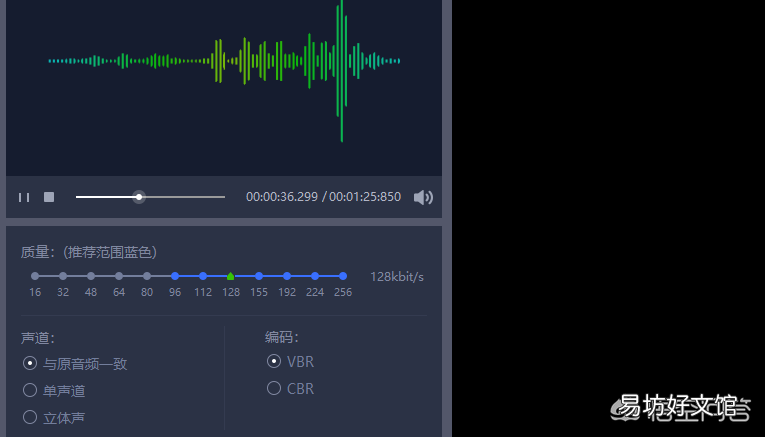Image resolution: width=765 pixels, height=437 pixels.
Task: Mute audio using the speaker icon
Action: click(x=423, y=197)
